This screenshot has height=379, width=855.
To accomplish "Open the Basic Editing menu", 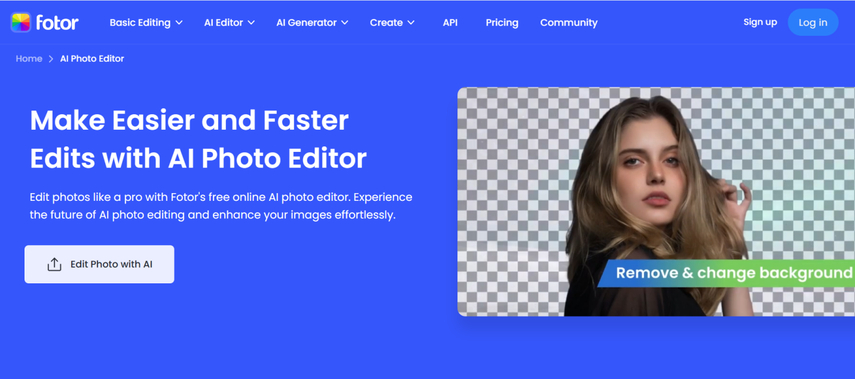I will (x=146, y=23).
